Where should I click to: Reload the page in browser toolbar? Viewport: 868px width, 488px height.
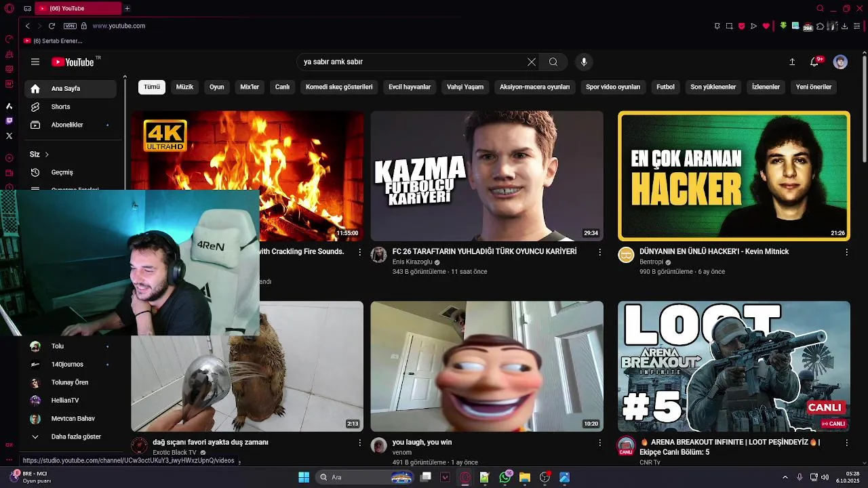(x=52, y=26)
